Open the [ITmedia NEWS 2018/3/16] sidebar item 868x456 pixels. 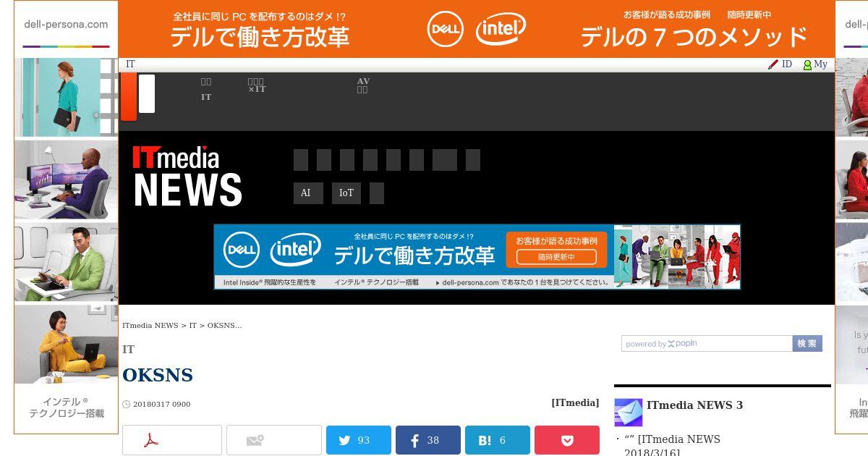673,445
